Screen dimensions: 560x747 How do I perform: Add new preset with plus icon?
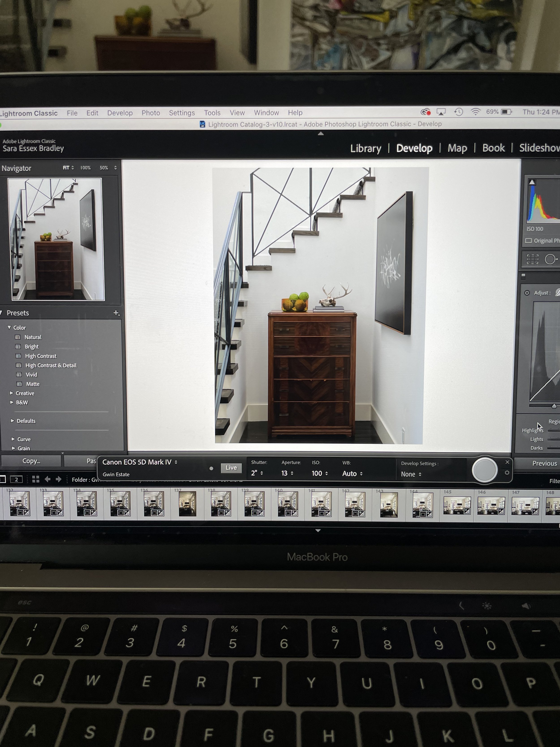[x=116, y=313]
